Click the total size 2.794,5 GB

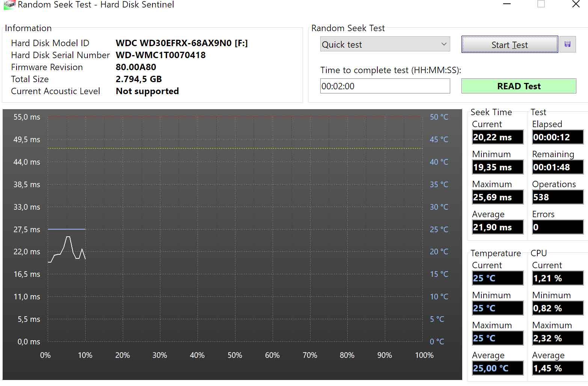point(139,79)
